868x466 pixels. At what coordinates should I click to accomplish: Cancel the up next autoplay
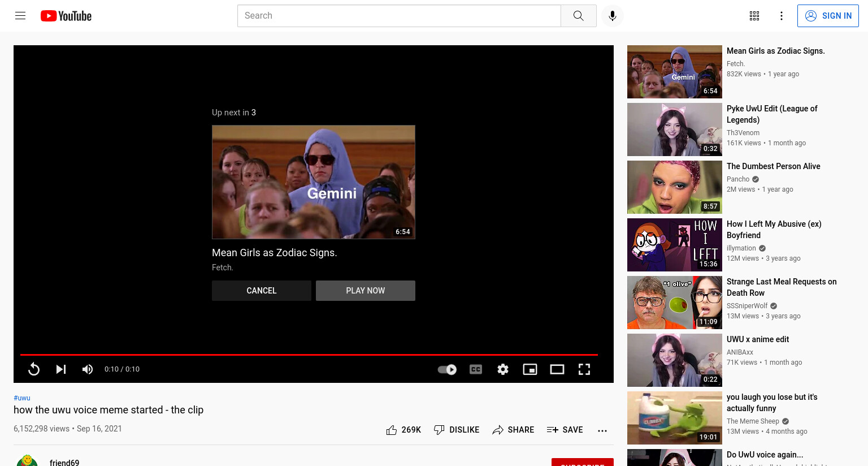click(262, 291)
